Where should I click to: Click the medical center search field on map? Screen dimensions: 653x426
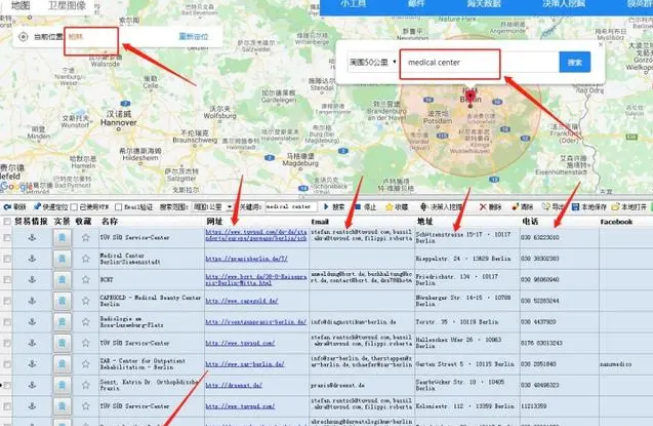479,62
